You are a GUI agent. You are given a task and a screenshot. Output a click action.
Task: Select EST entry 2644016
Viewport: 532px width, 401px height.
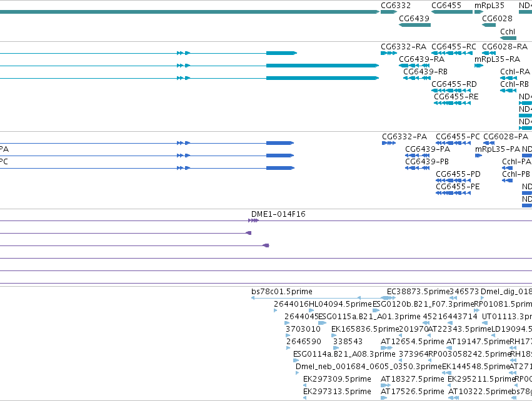(x=291, y=304)
